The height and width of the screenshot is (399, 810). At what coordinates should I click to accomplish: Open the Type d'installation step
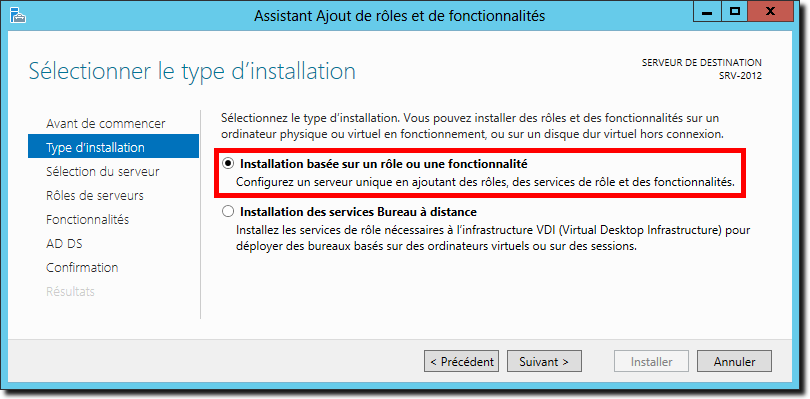pos(114,147)
